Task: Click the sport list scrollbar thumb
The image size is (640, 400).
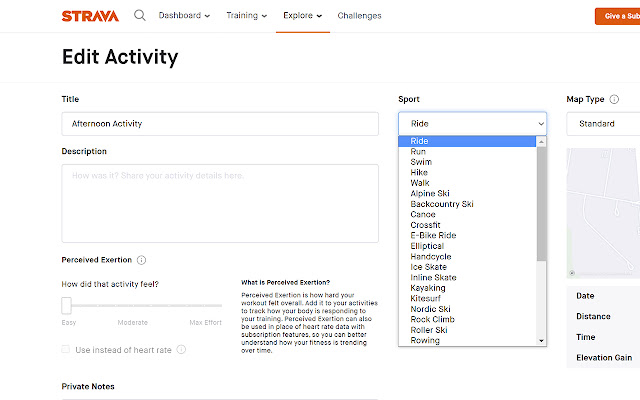Action: coord(541,204)
